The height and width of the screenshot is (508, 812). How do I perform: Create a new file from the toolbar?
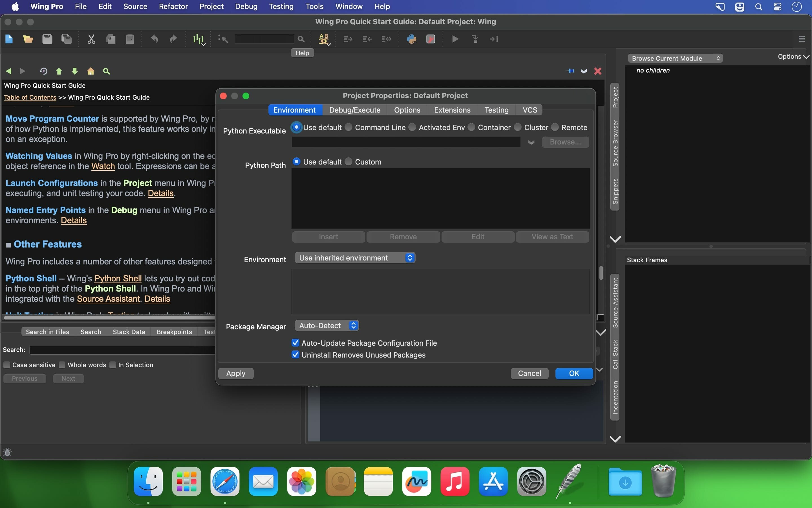click(x=9, y=39)
